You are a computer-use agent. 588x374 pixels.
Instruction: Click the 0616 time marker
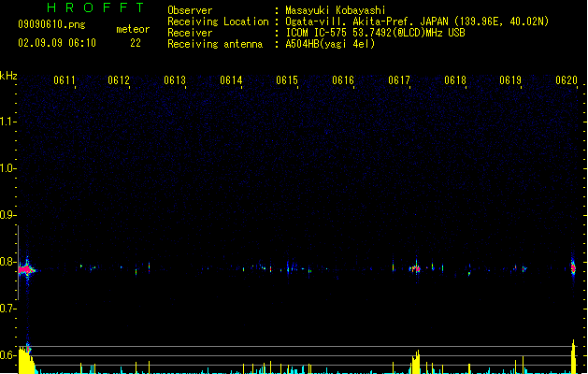click(343, 79)
